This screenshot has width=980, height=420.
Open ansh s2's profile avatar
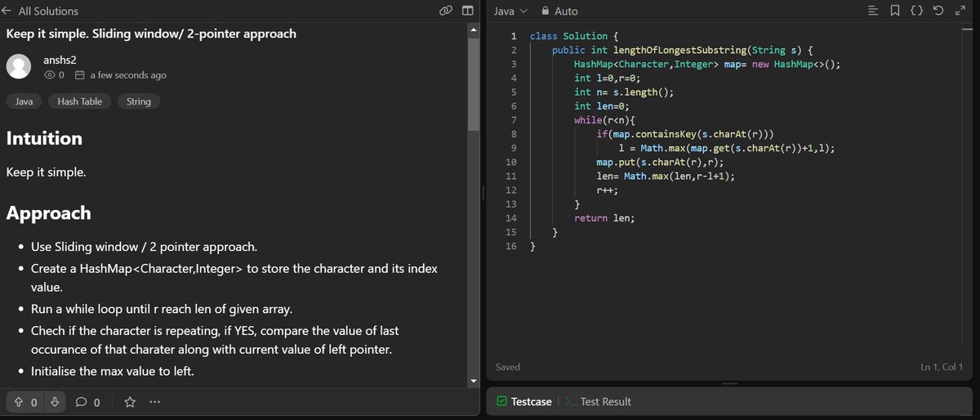pos(20,67)
